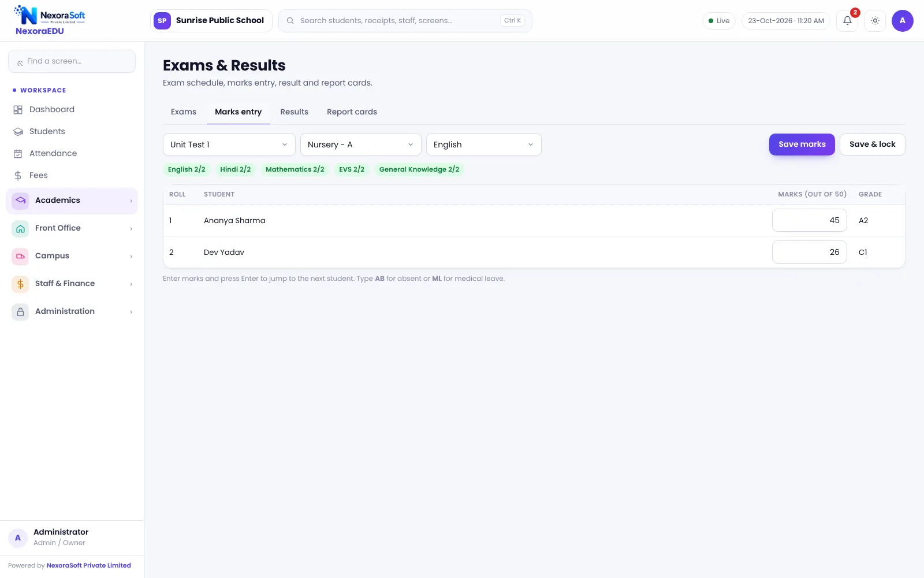
Task: Expand the Campus chevron
Action: tap(131, 257)
